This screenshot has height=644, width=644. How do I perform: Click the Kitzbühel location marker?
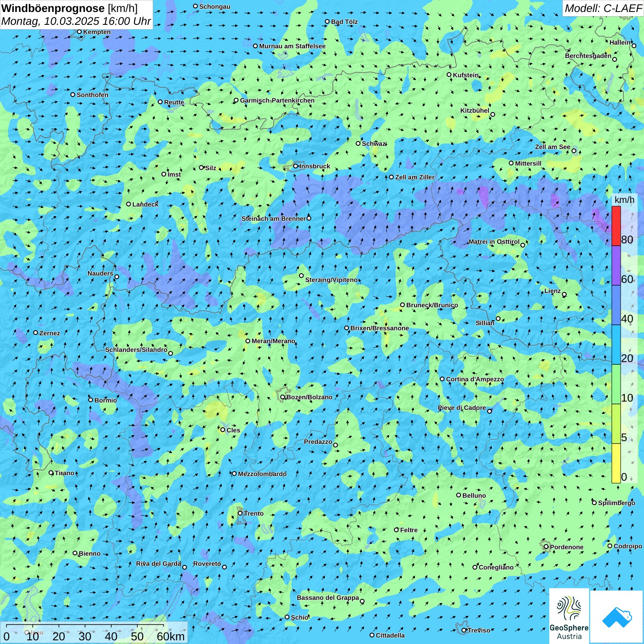click(493, 114)
